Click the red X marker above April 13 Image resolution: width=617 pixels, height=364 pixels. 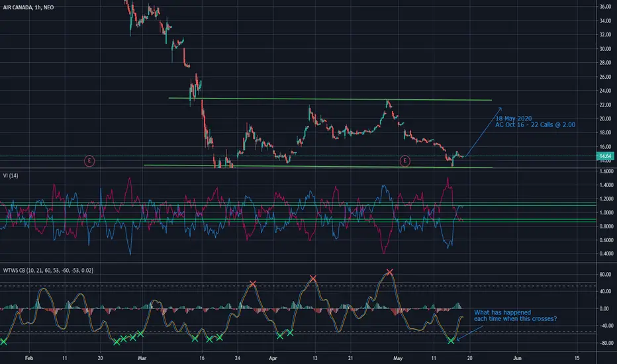(x=313, y=279)
